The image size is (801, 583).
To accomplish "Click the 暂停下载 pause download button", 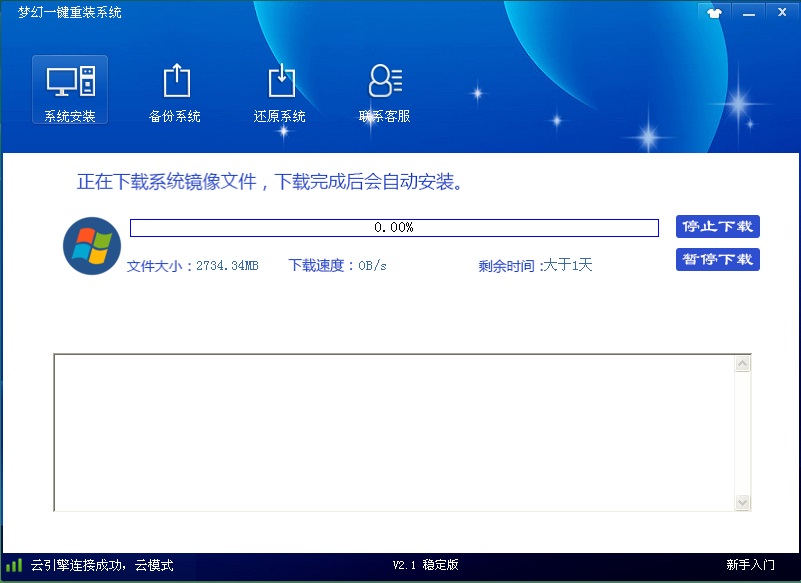I will 718,260.
